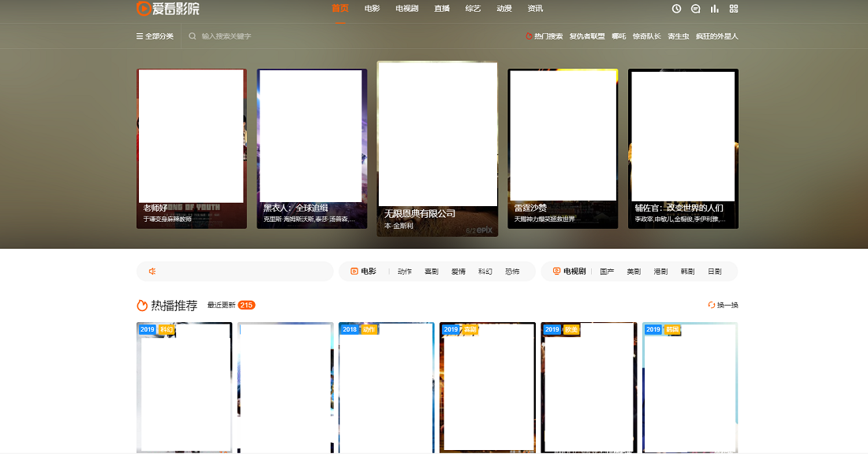Click the flame icon beside 热播推荐
Image resolution: width=868 pixels, height=454 pixels.
pos(142,306)
